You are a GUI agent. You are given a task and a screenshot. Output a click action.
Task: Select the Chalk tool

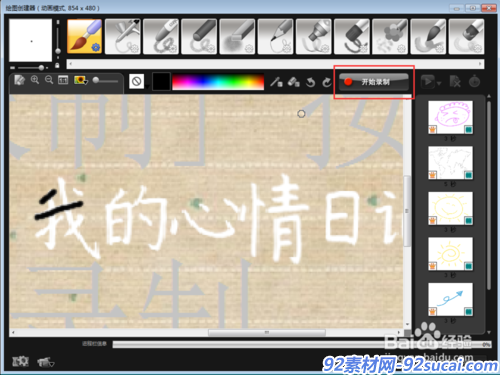[237, 36]
